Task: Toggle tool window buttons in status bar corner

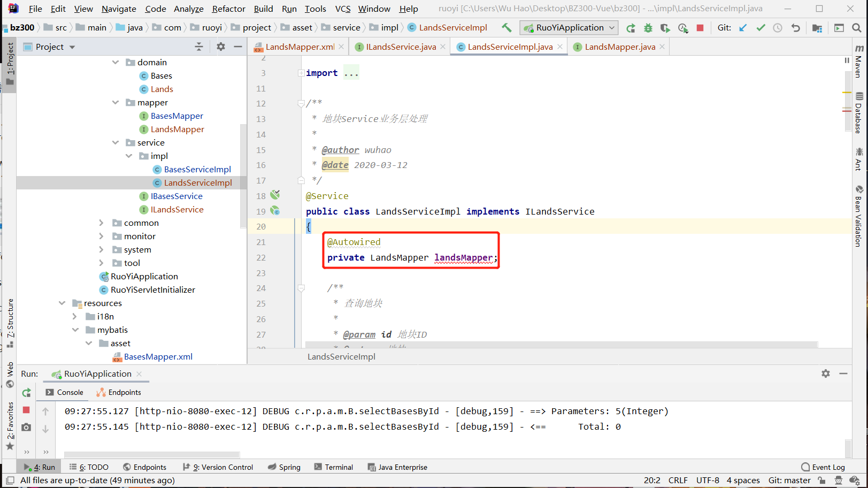Action: pyautogui.click(x=10, y=481)
